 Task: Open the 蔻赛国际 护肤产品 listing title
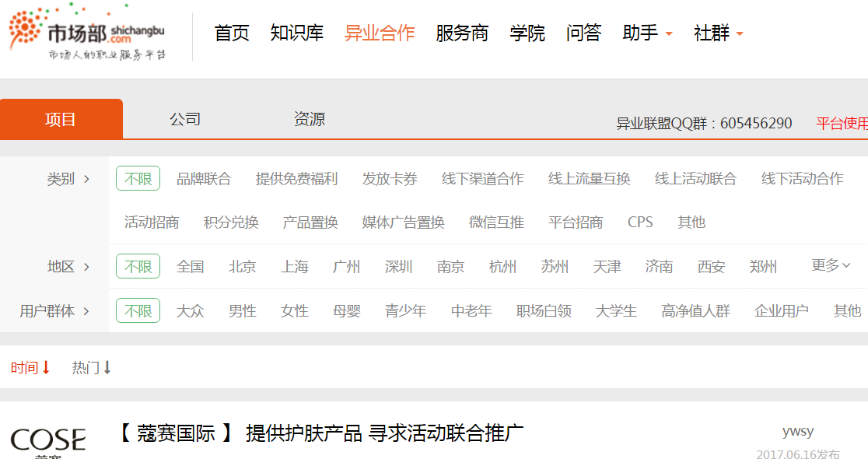pos(320,433)
